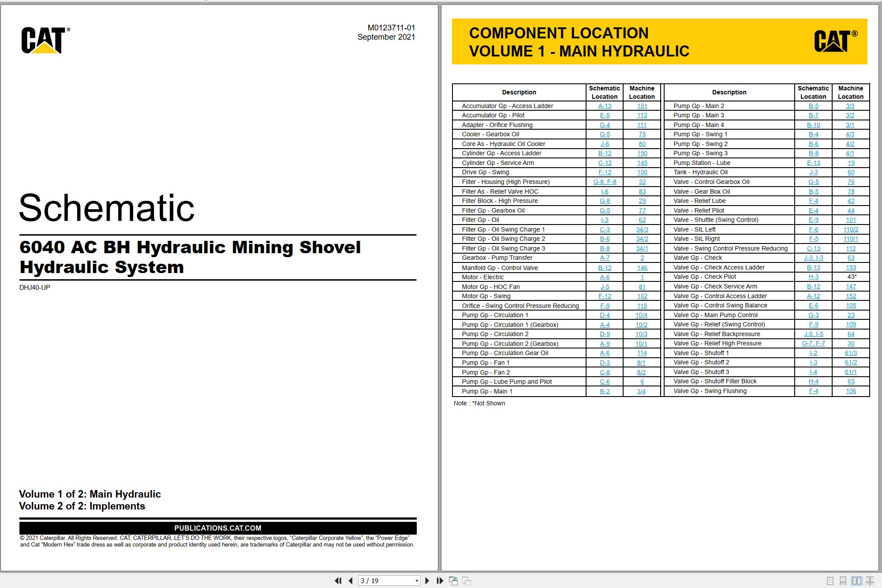Open C-13 link for Swing Control Pressure Reducing valve
This screenshot has width=882, height=588.
pos(813,248)
